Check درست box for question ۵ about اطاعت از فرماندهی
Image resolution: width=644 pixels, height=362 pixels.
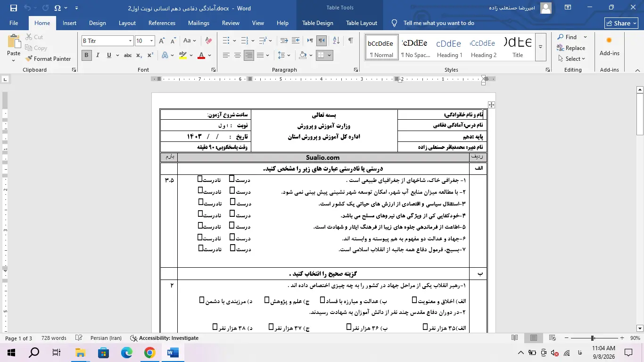[x=232, y=225]
